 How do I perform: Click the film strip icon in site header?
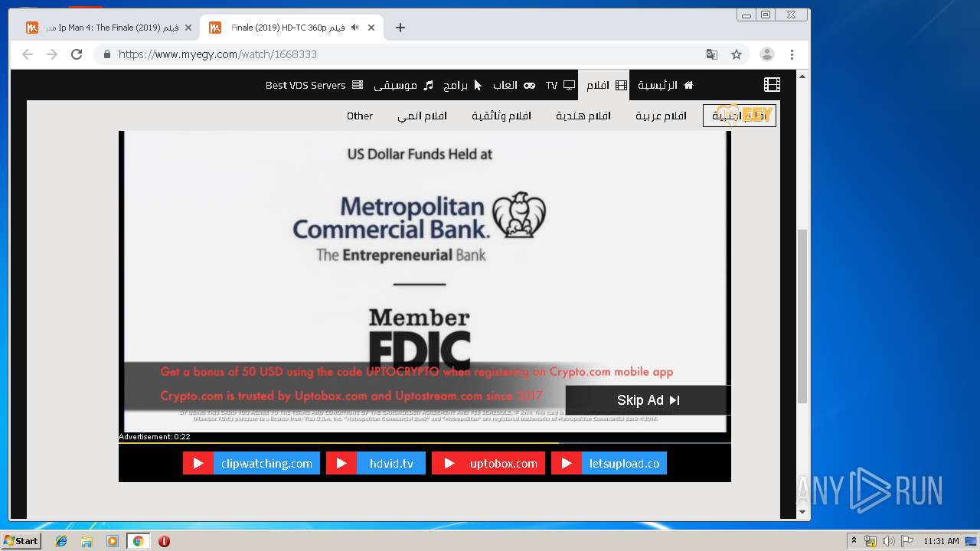[772, 85]
